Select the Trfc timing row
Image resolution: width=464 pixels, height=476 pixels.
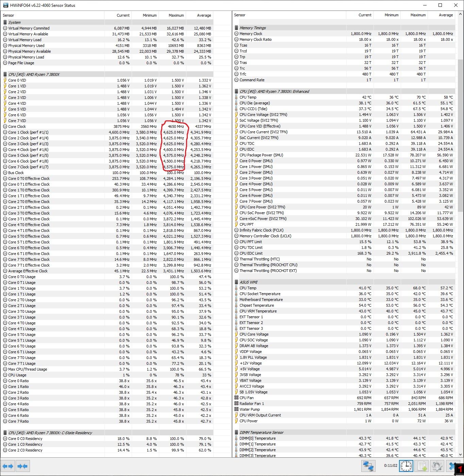click(x=344, y=74)
